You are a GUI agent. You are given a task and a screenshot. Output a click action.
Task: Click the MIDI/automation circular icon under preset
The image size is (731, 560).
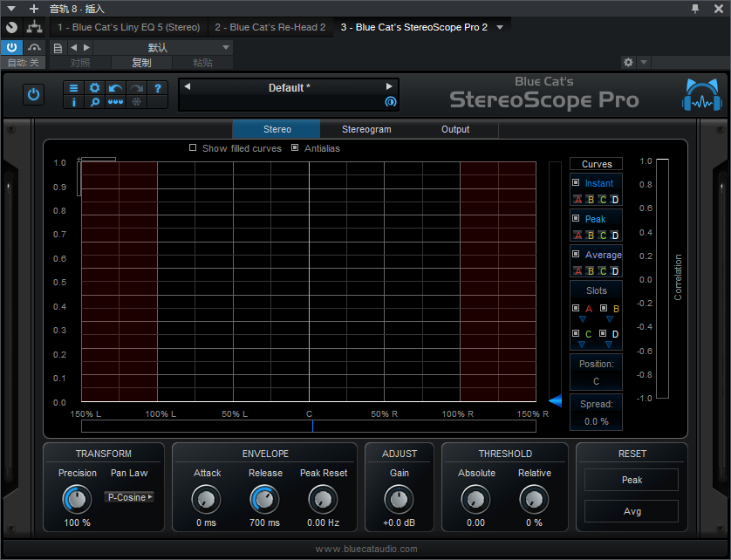click(x=391, y=102)
